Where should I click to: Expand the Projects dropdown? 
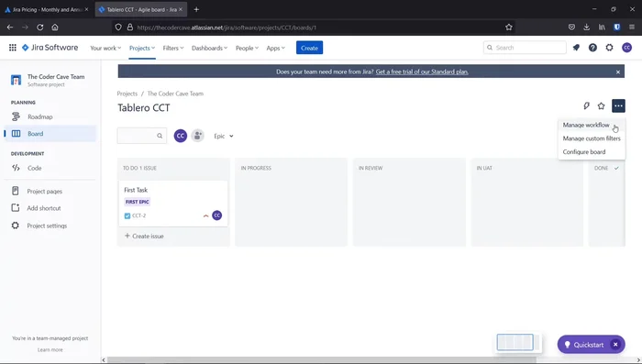point(142,48)
